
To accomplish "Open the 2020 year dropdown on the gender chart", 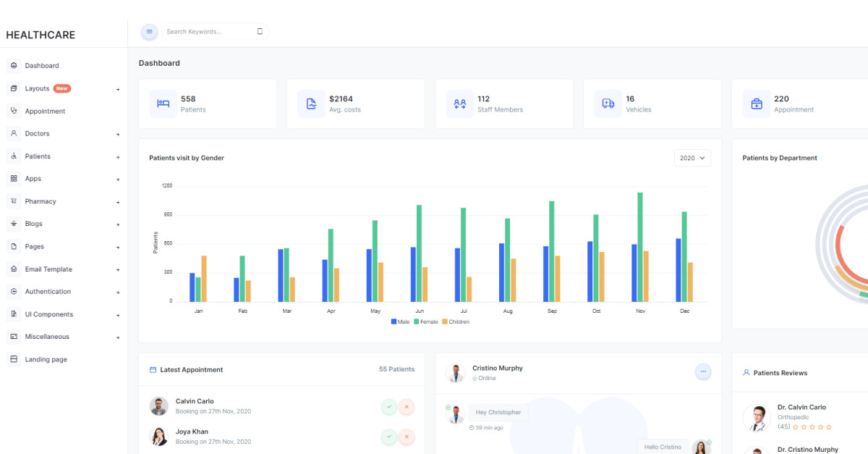I will click(692, 157).
